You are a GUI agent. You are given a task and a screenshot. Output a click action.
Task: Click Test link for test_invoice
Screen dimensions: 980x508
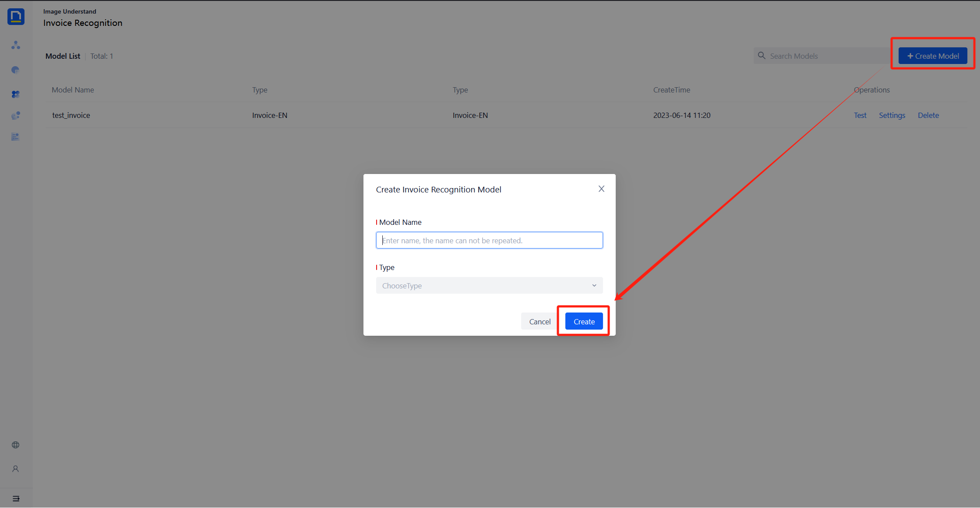coord(860,115)
